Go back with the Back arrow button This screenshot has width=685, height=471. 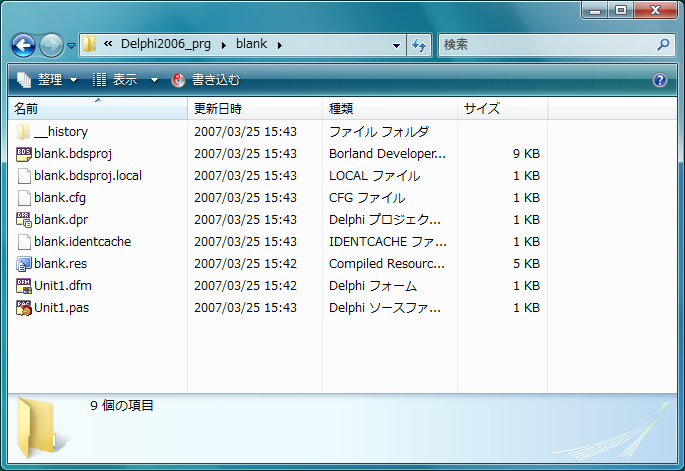(x=23, y=45)
